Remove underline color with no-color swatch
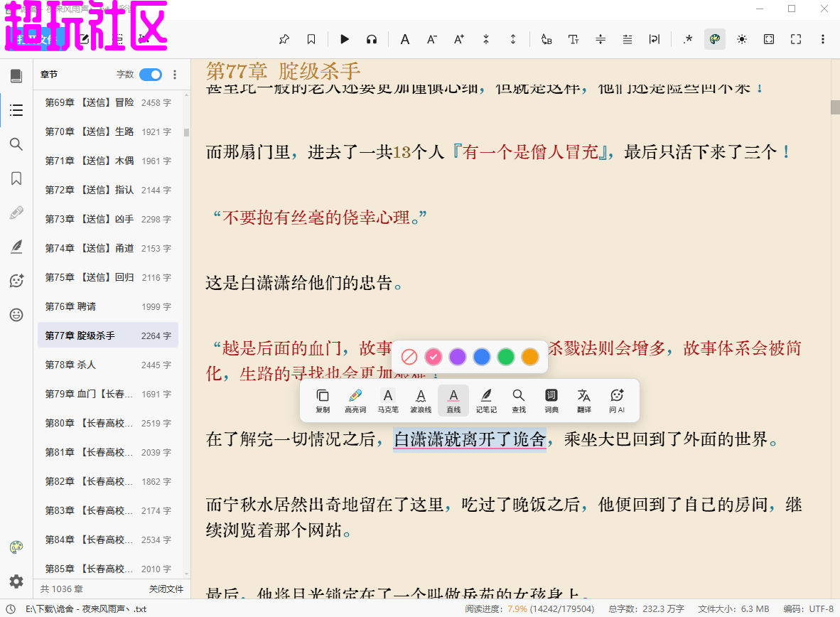 409,356
